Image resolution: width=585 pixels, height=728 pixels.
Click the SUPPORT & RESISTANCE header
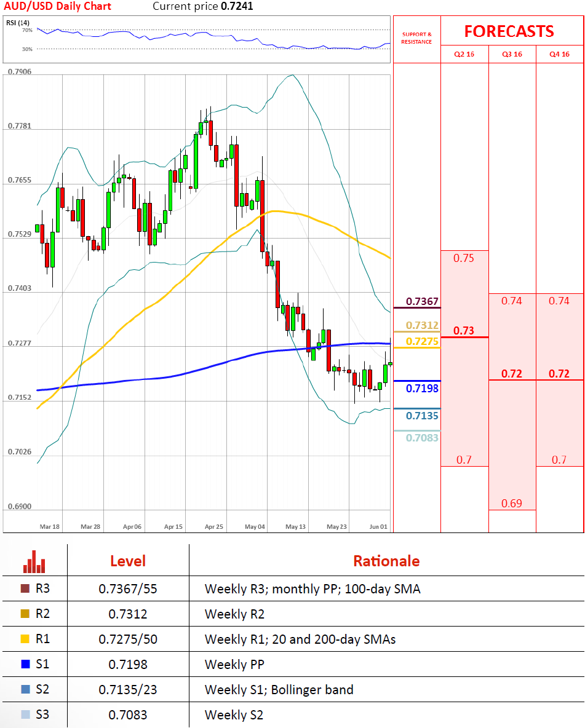point(417,38)
